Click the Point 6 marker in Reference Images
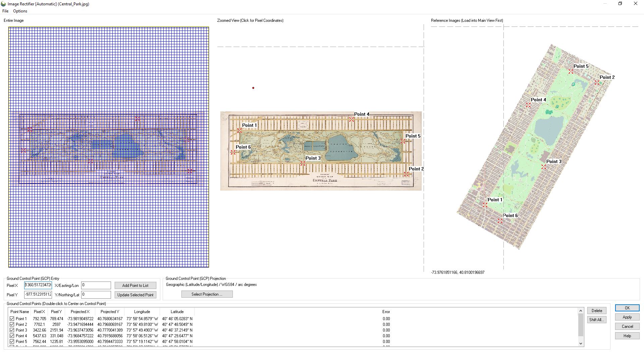This screenshot has height=352, width=644. point(500,221)
